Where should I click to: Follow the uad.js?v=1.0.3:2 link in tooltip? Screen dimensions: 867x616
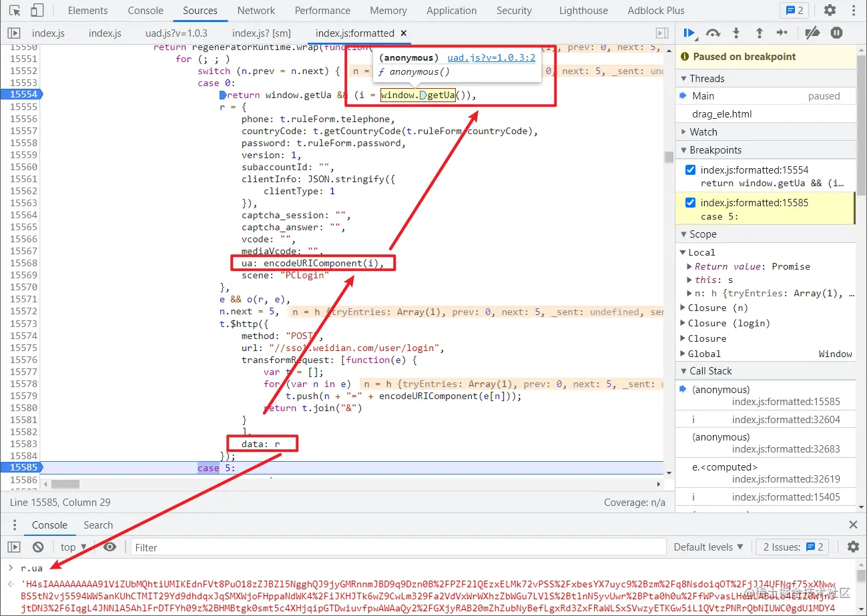pyautogui.click(x=491, y=58)
